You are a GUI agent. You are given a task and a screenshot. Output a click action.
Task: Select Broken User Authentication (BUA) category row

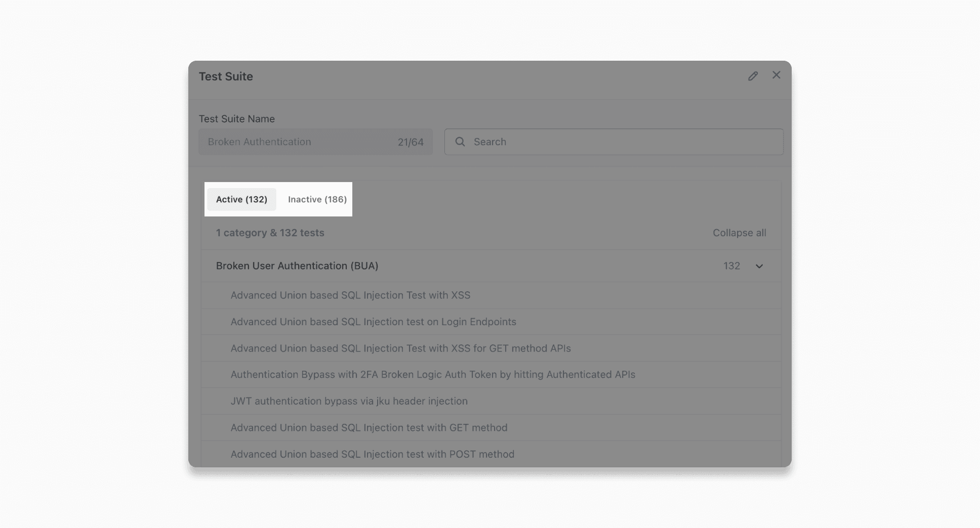point(491,266)
